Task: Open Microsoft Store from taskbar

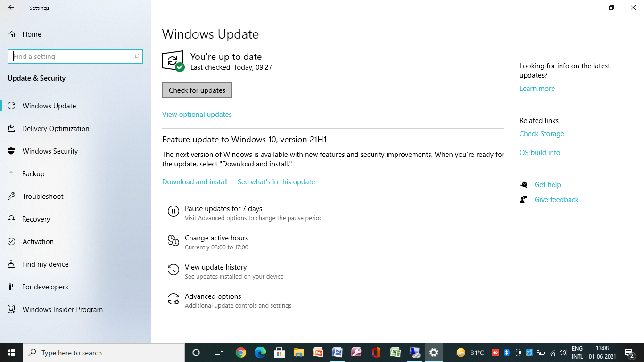Action: [280, 353]
